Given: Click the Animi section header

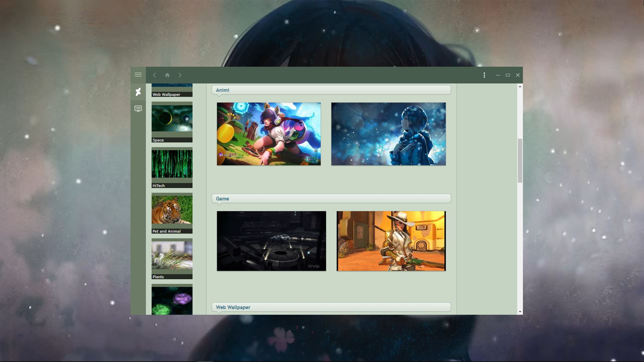Looking at the screenshot, I should [331, 90].
